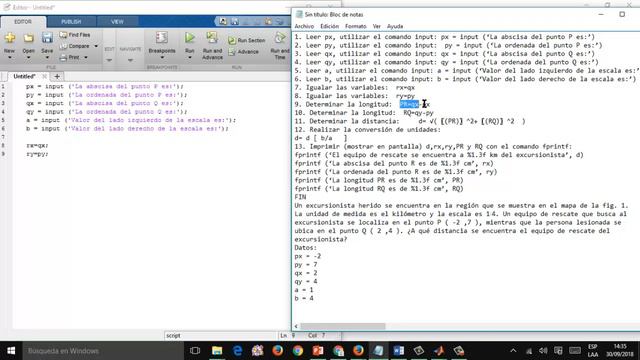Click the save quick-access icon in MATLAB title strip
The image size is (640, 360).
click(235, 21)
